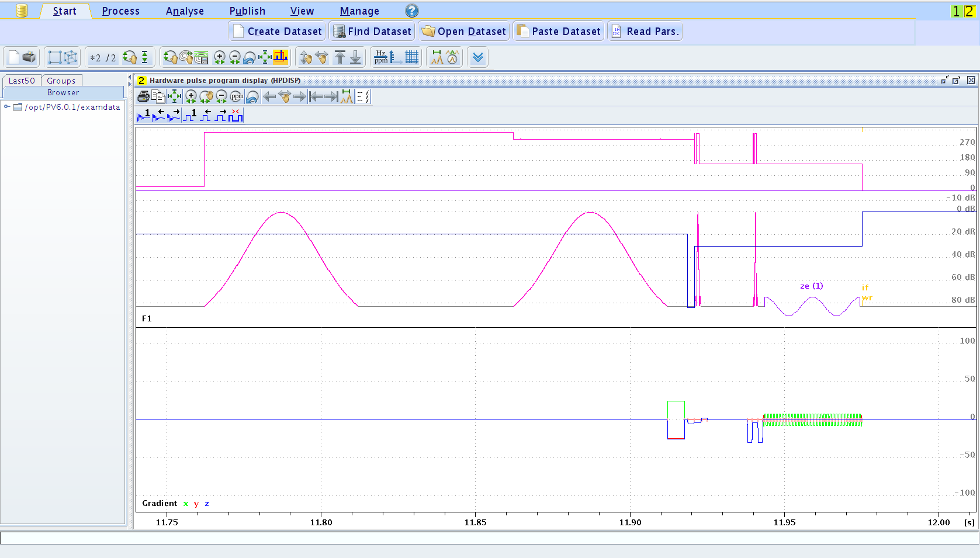The width and height of the screenshot is (980, 558).
Task: Click the print icon in HPDISP toolbar
Action: coord(143,97)
